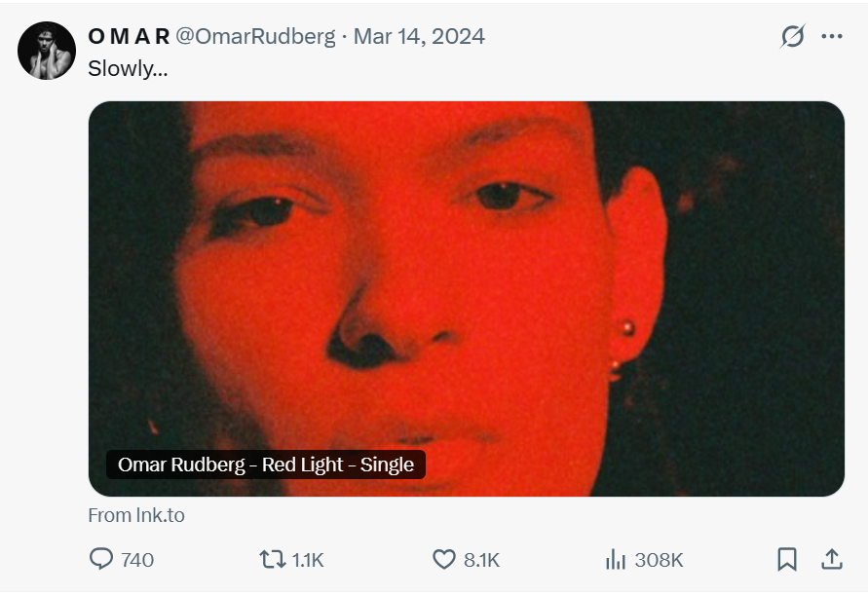The width and height of the screenshot is (868, 595).
Task: Click the 740 replies count
Action: pos(137,560)
